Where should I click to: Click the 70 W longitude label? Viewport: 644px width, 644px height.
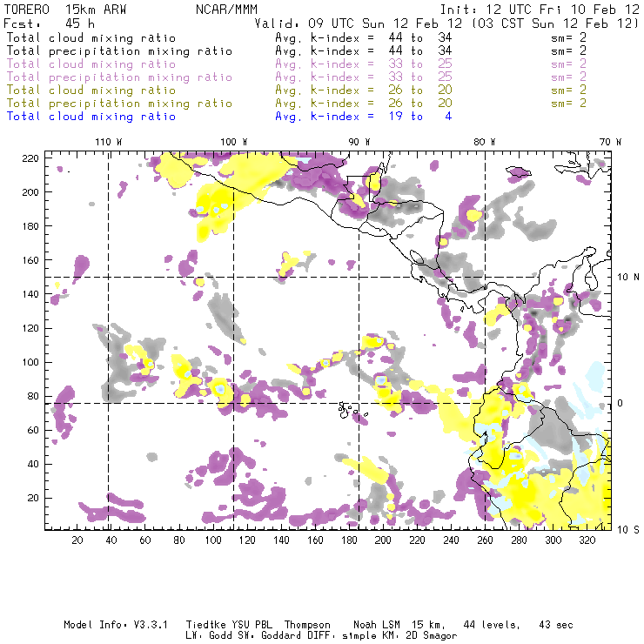[x=610, y=141]
